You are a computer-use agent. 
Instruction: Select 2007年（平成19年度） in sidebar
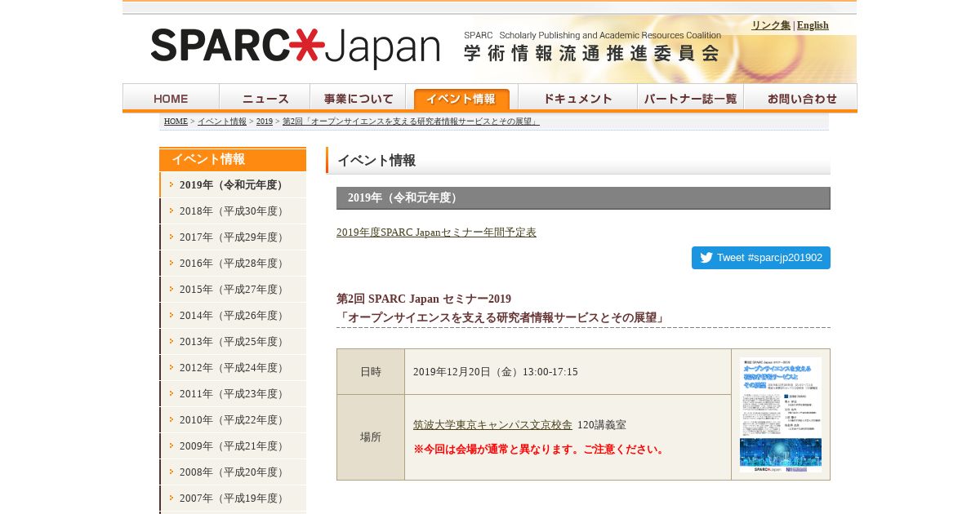pos(233,498)
